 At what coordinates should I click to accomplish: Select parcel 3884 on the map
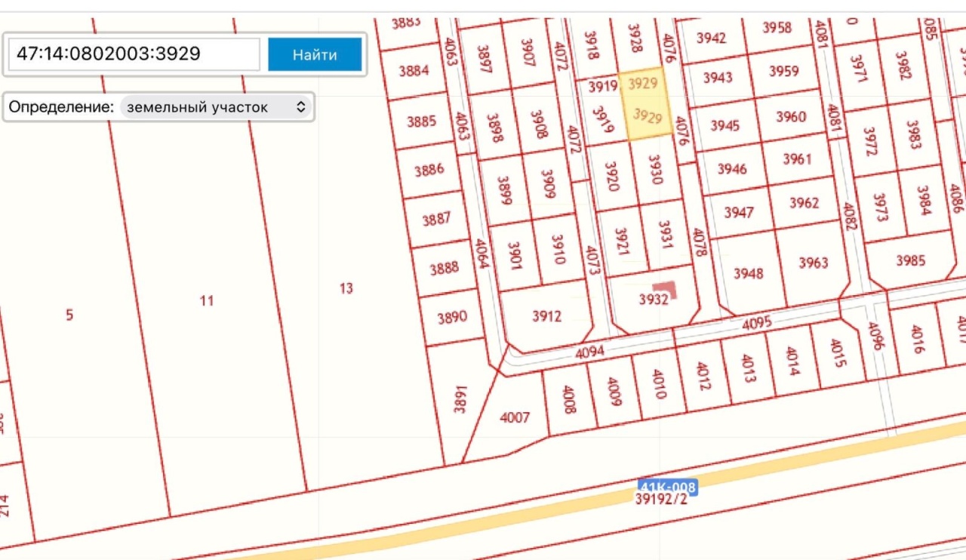coord(414,71)
